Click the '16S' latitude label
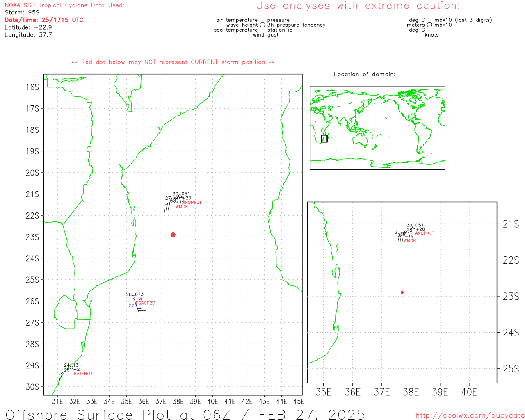Screen dimensions: 525x420 pyautogui.click(x=32, y=87)
